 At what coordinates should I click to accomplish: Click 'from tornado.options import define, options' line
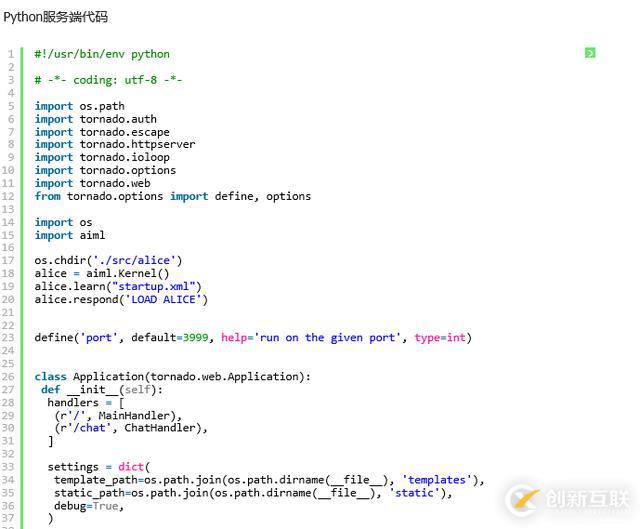pos(173,197)
